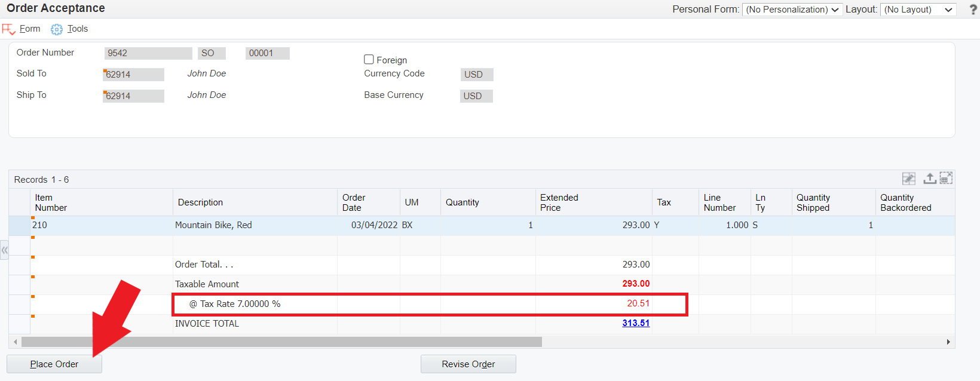Click the Description column header
980x381 pixels.
click(255, 202)
